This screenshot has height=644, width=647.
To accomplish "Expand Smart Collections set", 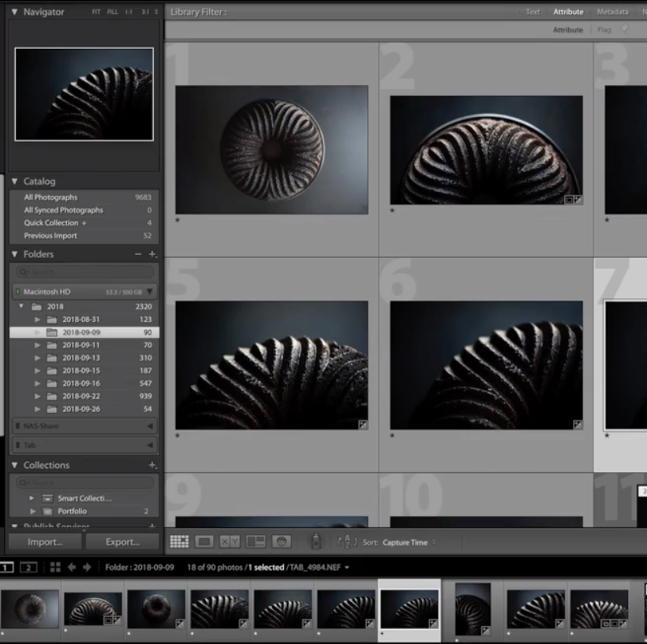I will point(32,498).
